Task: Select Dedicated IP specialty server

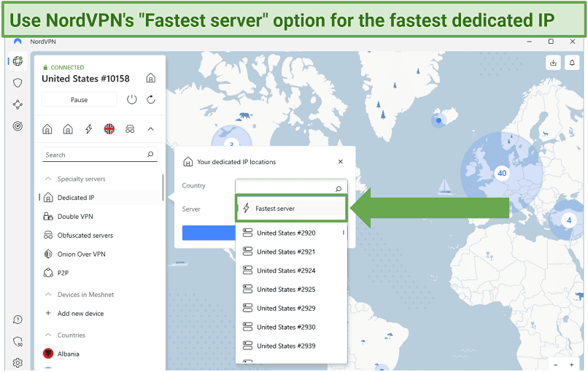Action: click(101, 198)
